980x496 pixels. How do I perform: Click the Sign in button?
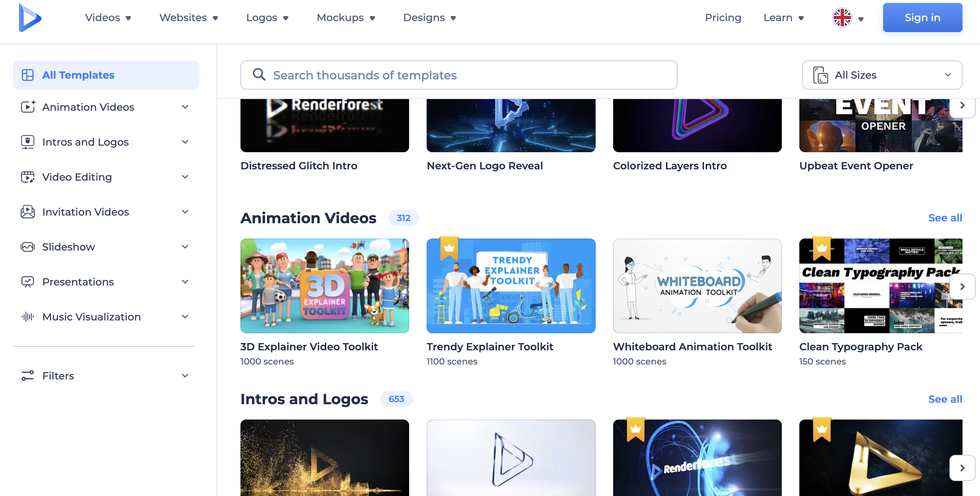click(922, 17)
